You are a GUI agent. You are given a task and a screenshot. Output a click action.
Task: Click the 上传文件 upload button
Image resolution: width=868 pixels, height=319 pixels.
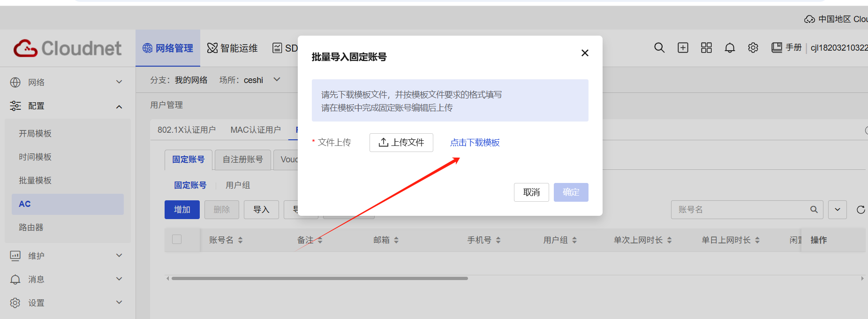(401, 143)
